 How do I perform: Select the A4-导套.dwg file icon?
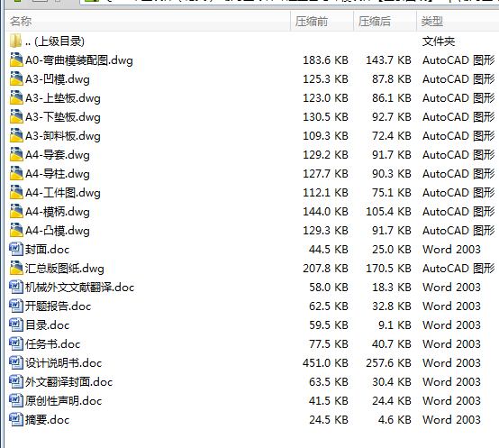[x=16, y=155]
